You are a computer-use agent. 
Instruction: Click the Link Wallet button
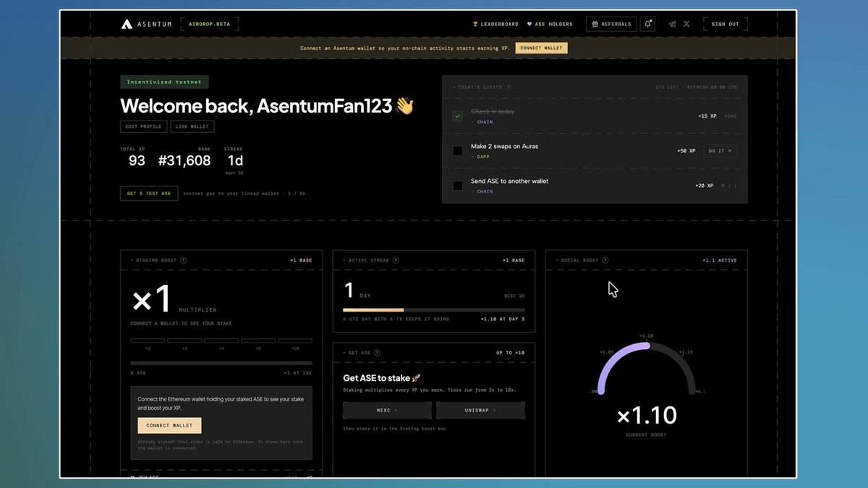click(x=192, y=127)
